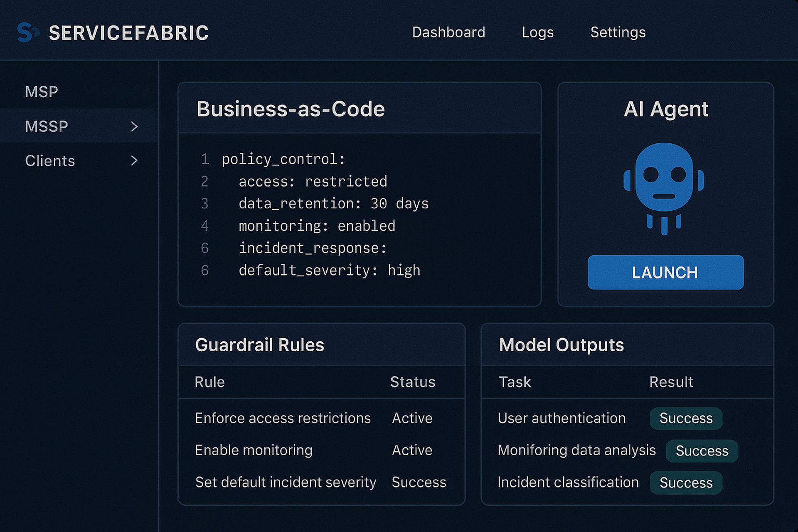798x532 pixels.
Task: Click the ServiceFabric brand title text
Action: 128,33
